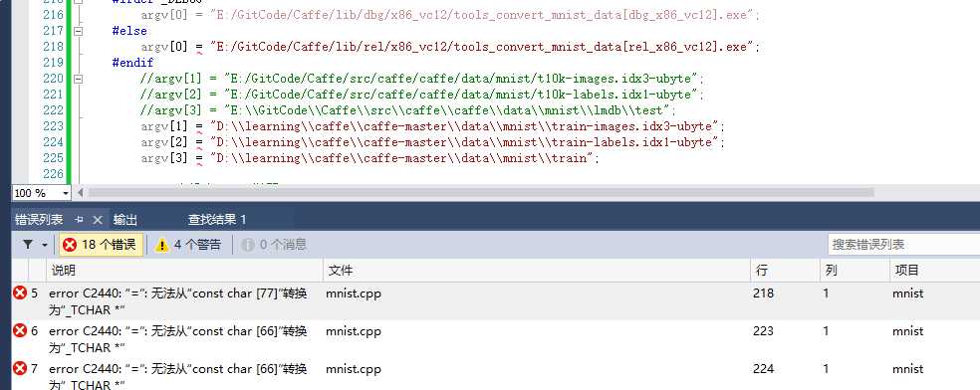Sort by the 列 column header
The image size is (980, 390).
(x=855, y=271)
